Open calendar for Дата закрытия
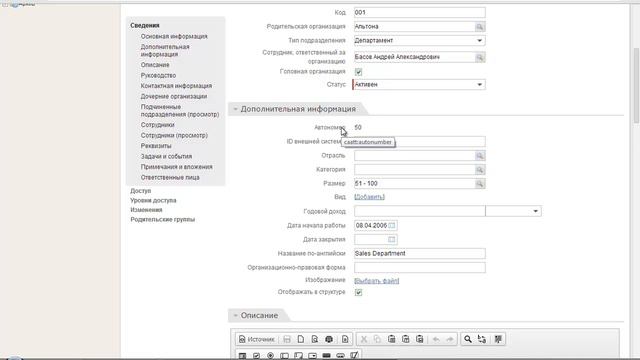The image size is (640, 360). point(392,240)
